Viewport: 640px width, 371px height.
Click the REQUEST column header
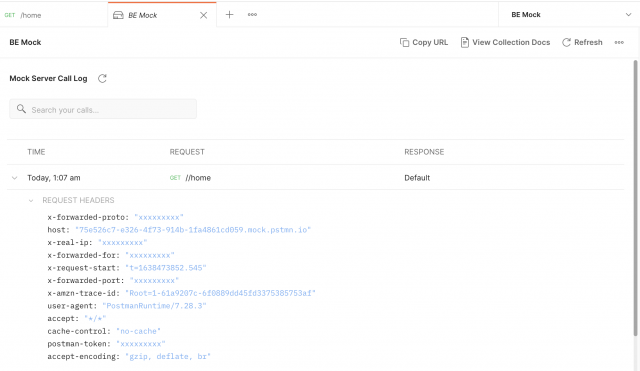tap(187, 152)
